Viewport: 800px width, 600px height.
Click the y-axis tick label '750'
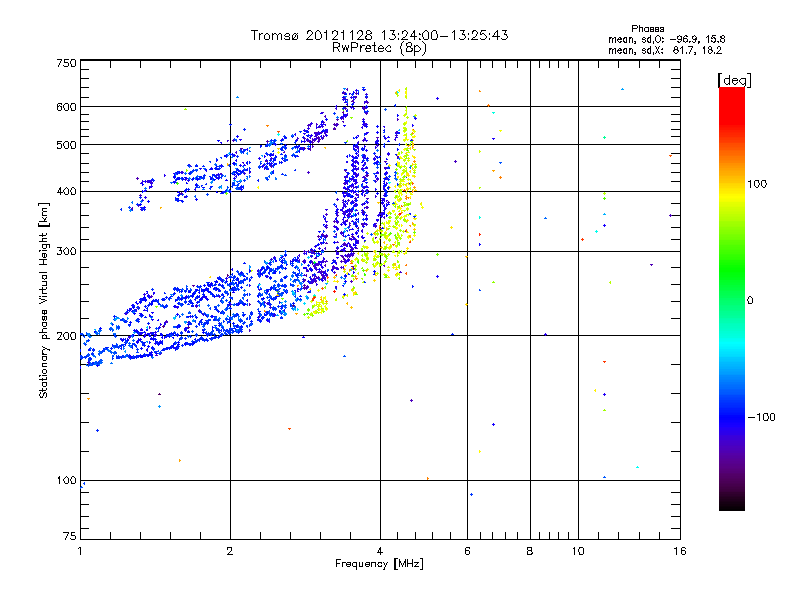pos(66,63)
